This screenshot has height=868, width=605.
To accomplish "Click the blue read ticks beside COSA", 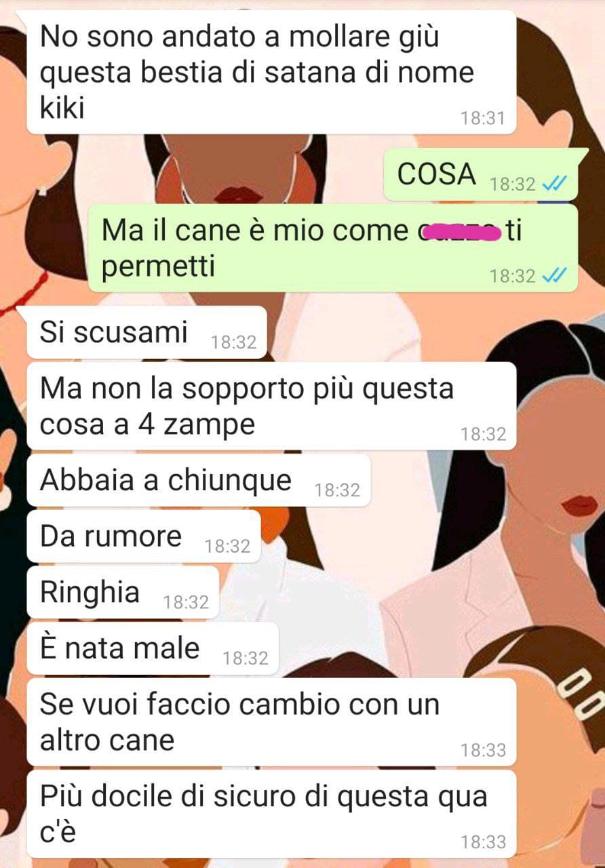I will (555, 184).
